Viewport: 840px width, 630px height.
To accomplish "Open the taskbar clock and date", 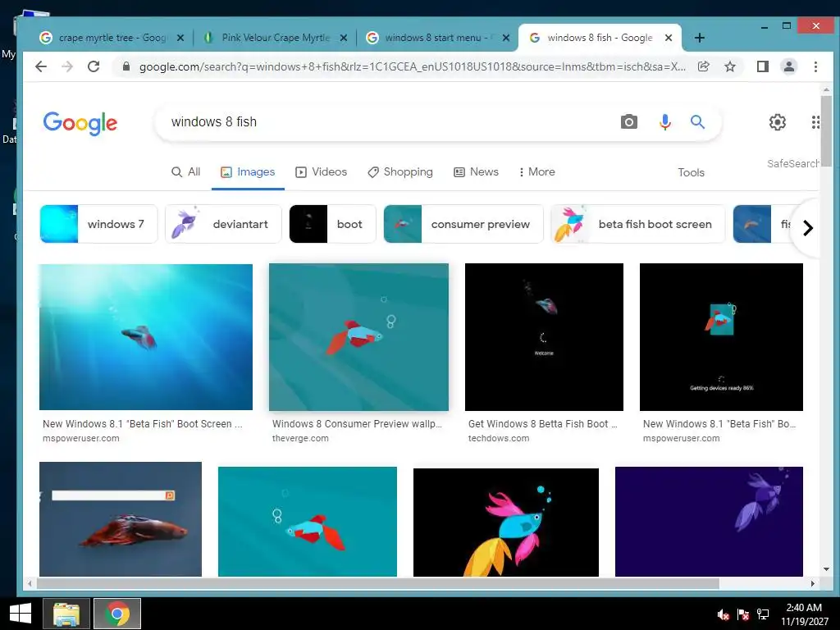I will (x=804, y=614).
